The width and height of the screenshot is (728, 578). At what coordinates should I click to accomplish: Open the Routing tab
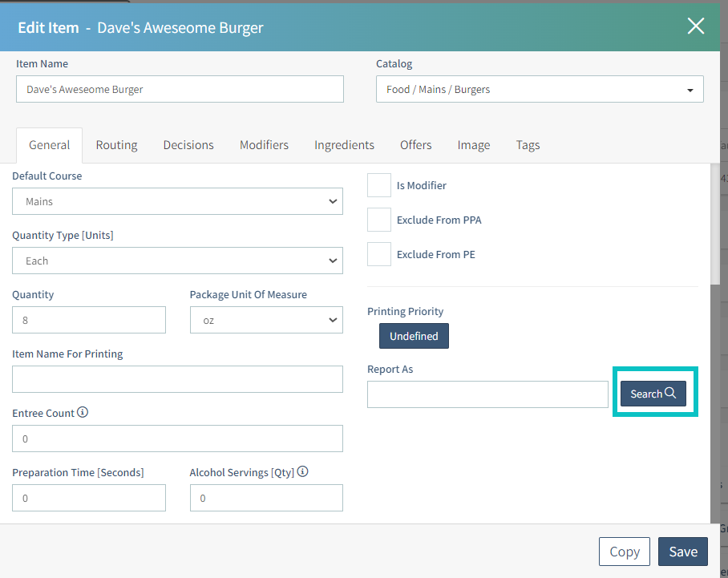(x=116, y=145)
